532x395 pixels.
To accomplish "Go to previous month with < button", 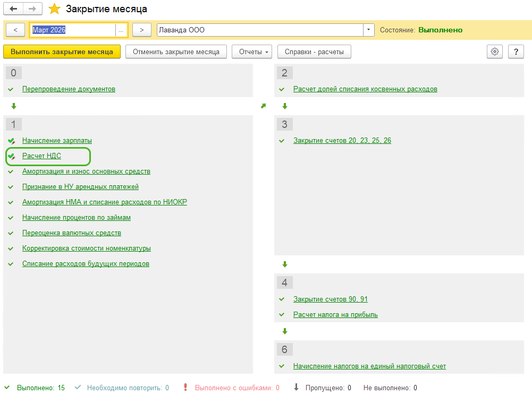I will 15,30.
